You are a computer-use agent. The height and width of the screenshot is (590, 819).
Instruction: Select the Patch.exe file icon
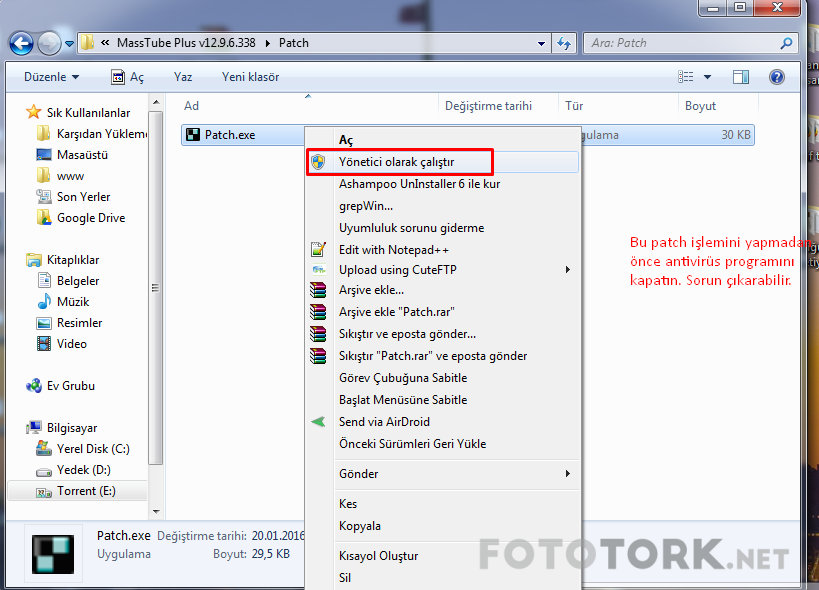point(193,135)
